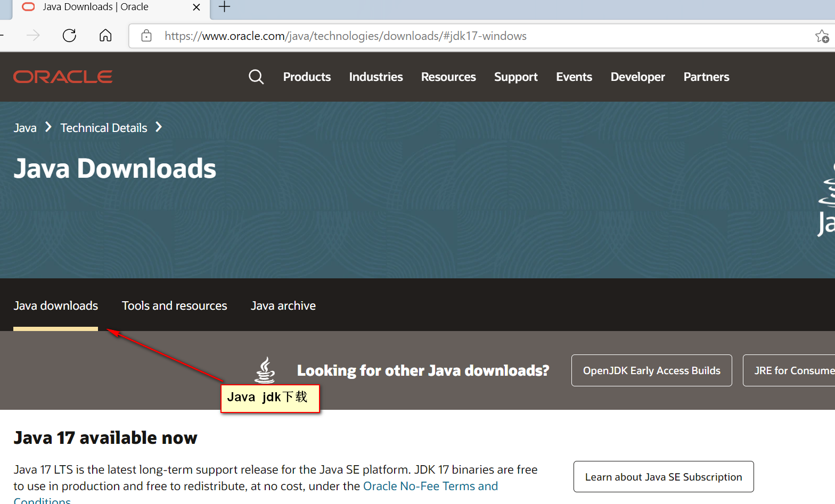Click Learn about Java SE Subscription button

[x=664, y=477]
